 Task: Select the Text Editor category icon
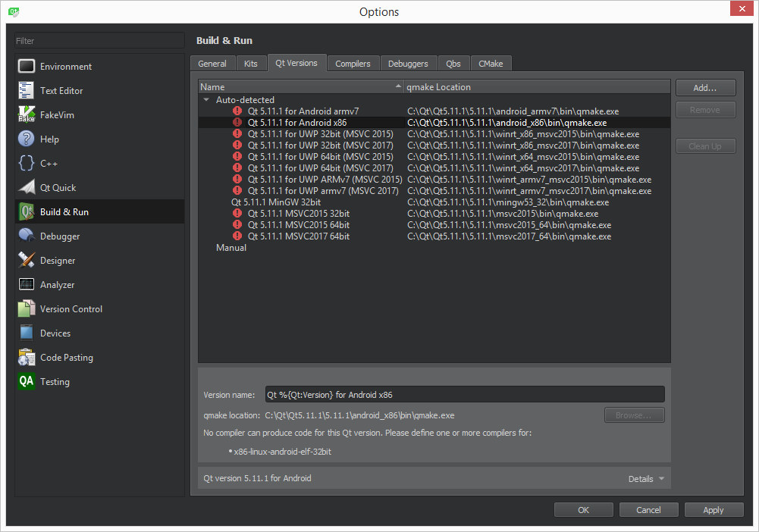[x=27, y=91]
